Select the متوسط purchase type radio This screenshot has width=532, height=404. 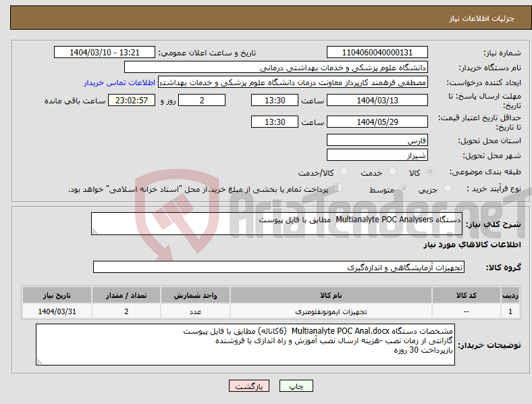pos(404,188)
